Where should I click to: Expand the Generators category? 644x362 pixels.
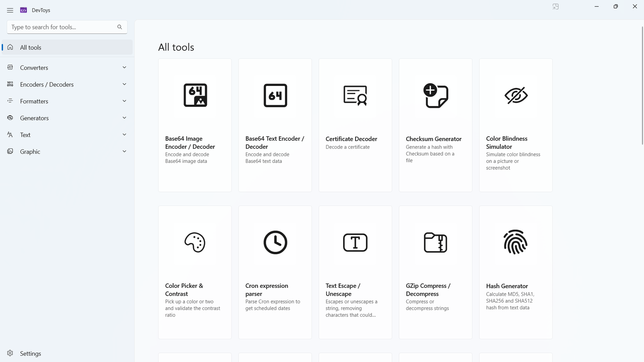[x=66, y=118]
